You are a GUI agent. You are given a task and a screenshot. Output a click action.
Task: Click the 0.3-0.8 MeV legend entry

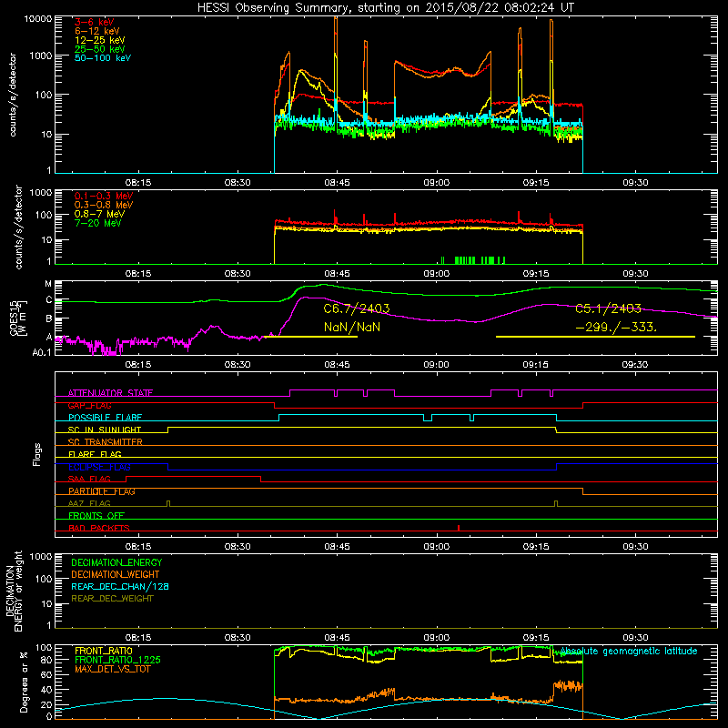[104, 205]
